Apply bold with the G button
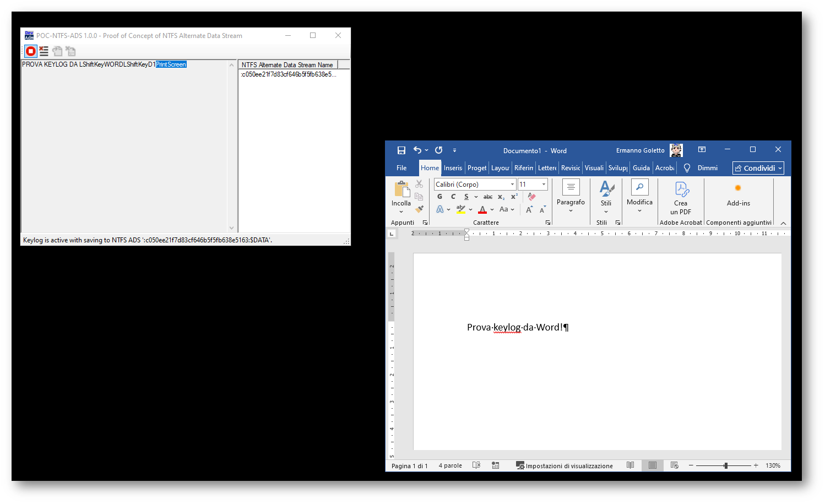Viewport: 825px width, 504px height. [439, 197]
